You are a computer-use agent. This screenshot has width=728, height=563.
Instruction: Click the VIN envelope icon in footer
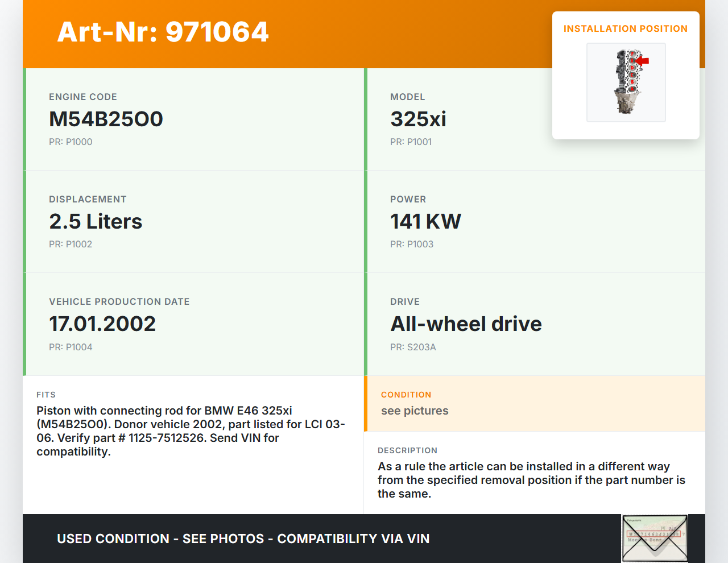[x=655, y=538]
